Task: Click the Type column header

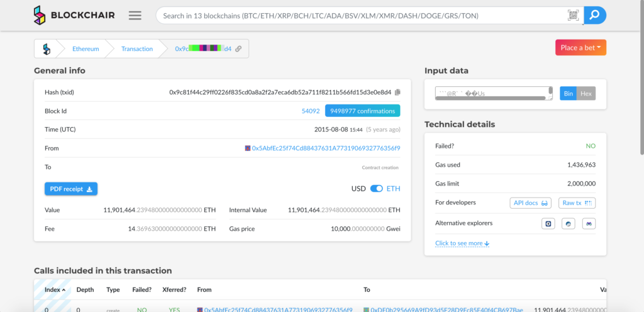Action: [113, 289]
